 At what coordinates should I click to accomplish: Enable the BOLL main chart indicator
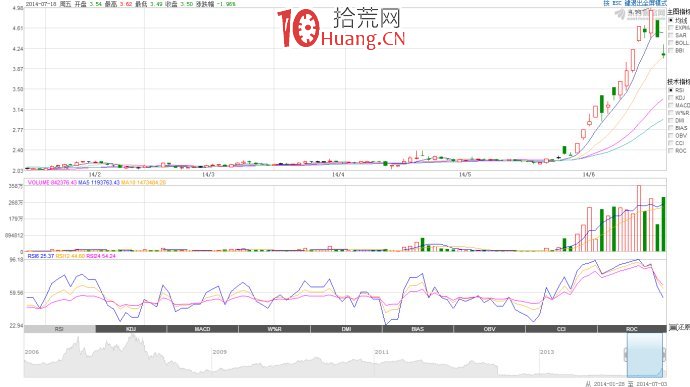coord(671,43)
